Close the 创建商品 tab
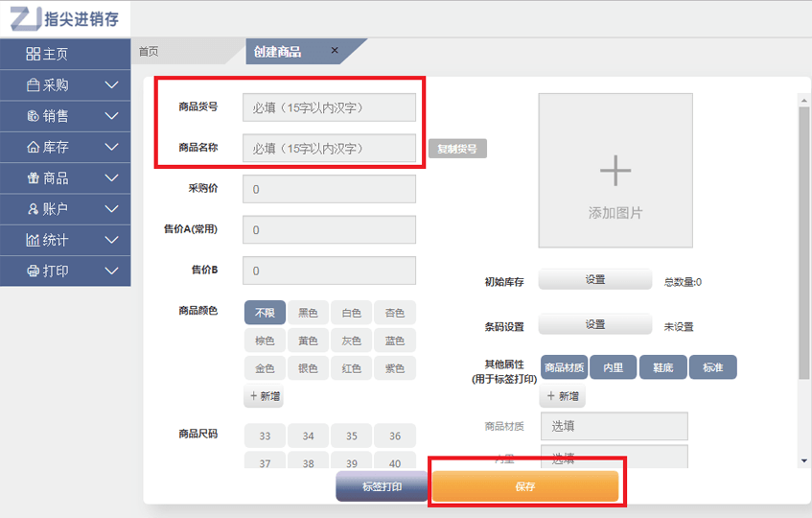 [335, 51]
